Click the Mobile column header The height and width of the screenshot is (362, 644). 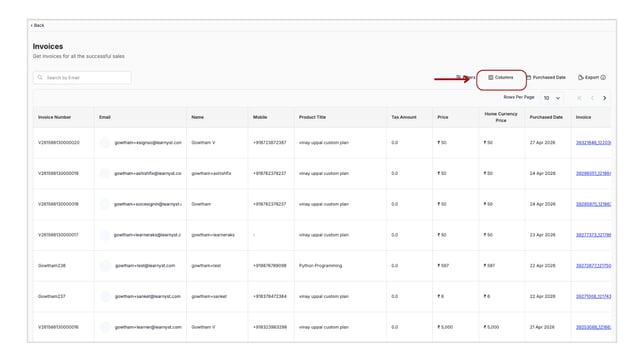tap(260, 117)
